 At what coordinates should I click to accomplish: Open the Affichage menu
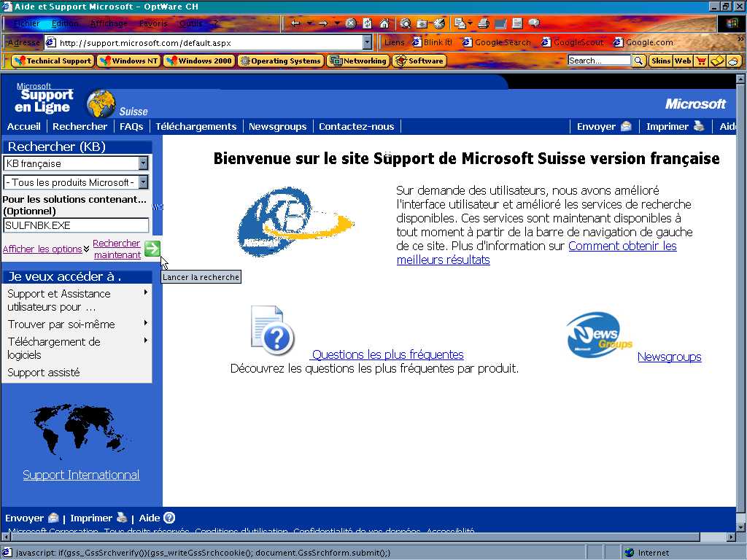[109, 23]
